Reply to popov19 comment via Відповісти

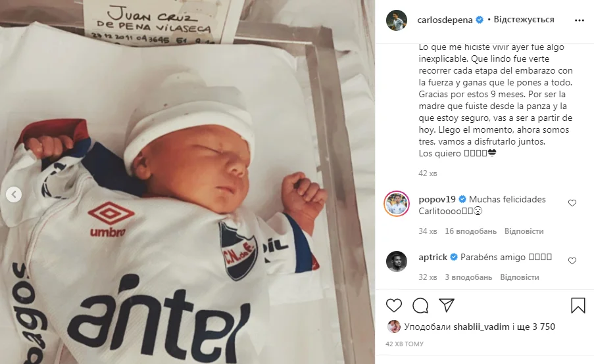[524, 231]
